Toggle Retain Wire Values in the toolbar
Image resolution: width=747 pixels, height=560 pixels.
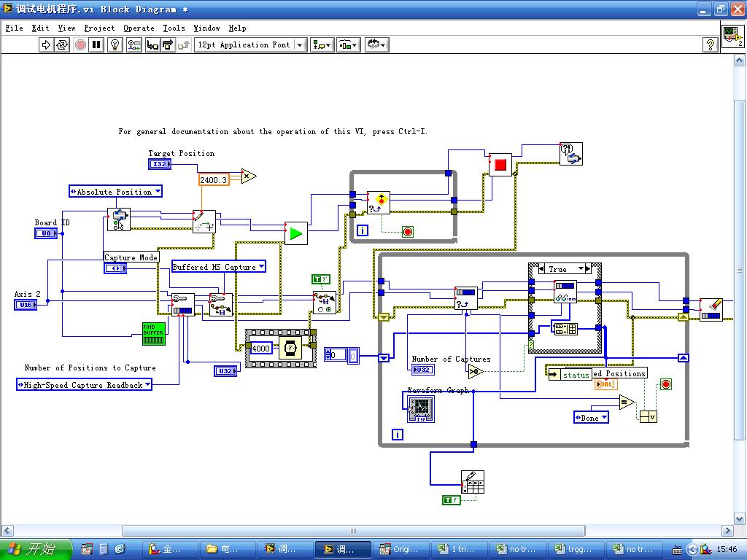point(133,45)
